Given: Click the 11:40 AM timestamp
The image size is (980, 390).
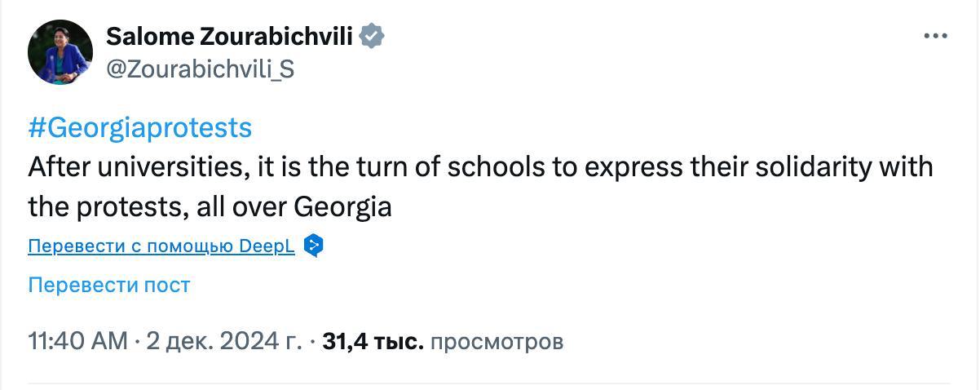Looking at the screenshot, I should [77, 341].
